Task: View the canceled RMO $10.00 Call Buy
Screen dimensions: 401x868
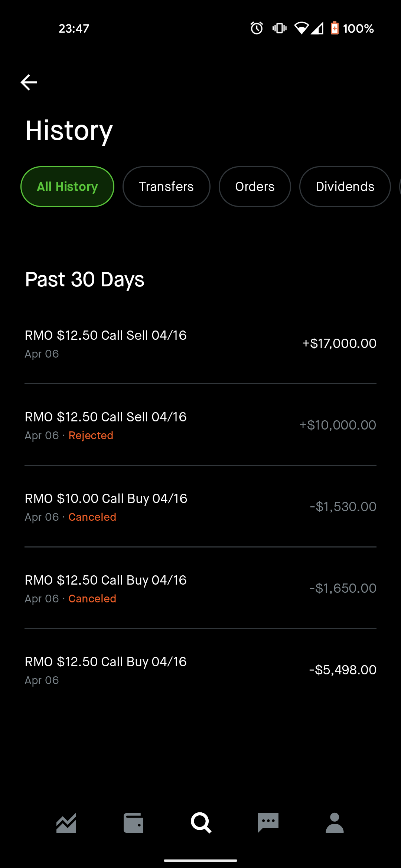Action: (200, 507)
